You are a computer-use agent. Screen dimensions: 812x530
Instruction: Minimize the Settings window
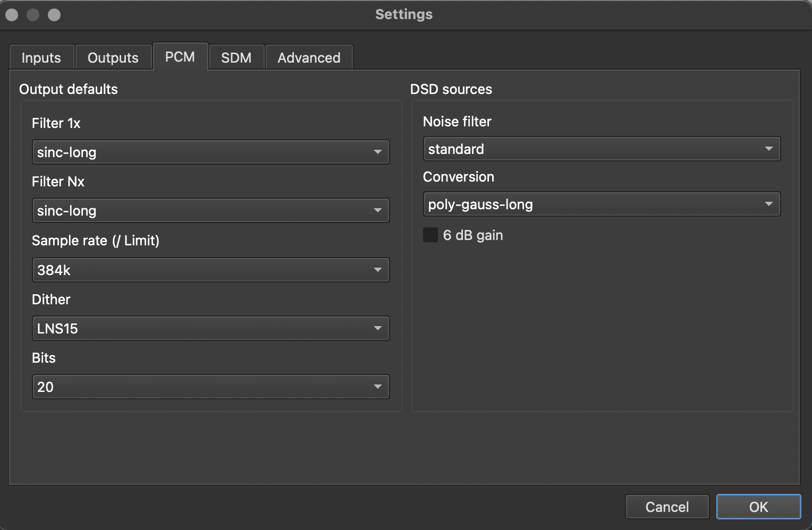coord(33,15)
